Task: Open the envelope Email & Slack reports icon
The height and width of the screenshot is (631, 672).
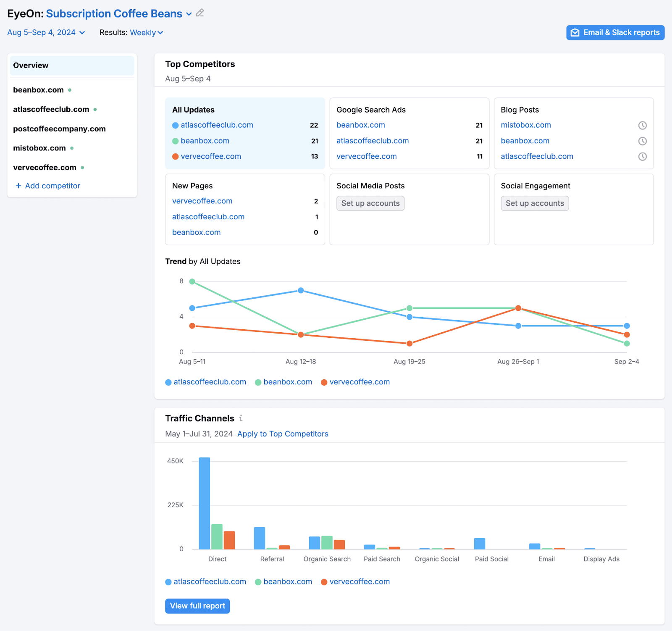Action: [x=575, y=32]
